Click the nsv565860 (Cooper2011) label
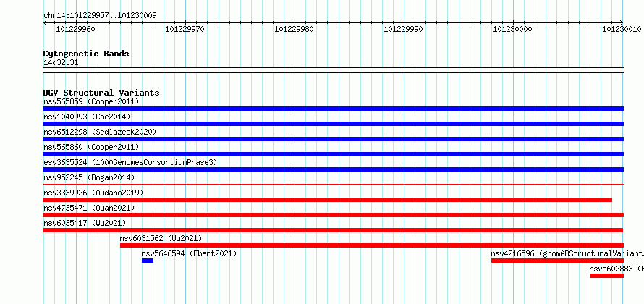This screenshot has width=644, height=304. [91, 147]
